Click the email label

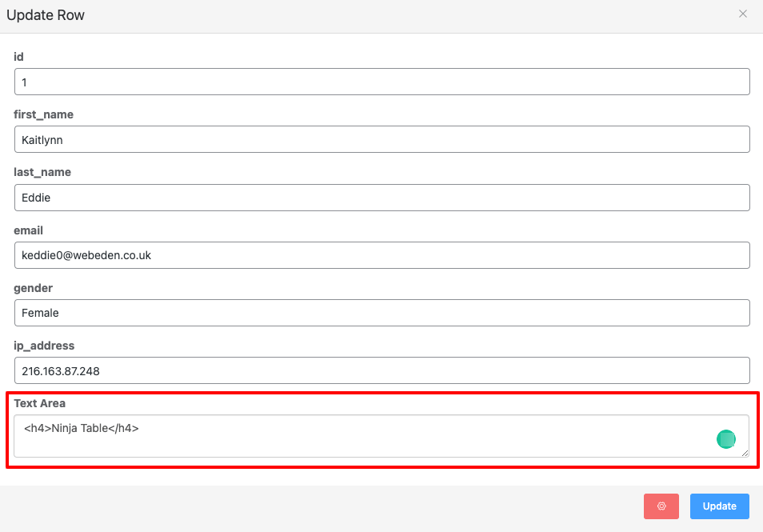click(28, 230)
